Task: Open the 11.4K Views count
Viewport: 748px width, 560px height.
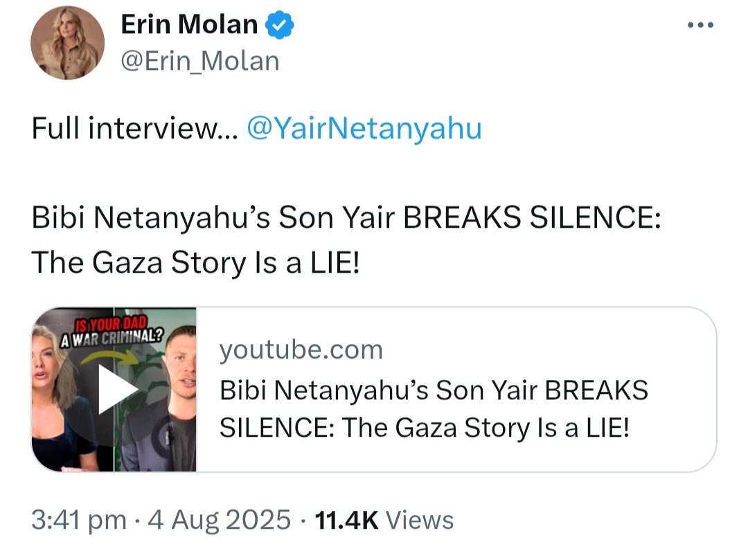Action: tap(384, 520)
